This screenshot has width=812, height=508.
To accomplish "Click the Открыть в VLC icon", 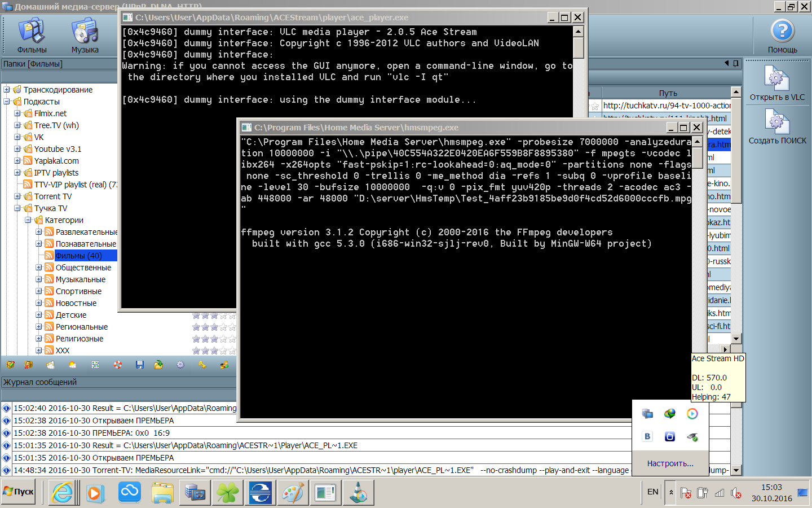I will coord(776,83).
